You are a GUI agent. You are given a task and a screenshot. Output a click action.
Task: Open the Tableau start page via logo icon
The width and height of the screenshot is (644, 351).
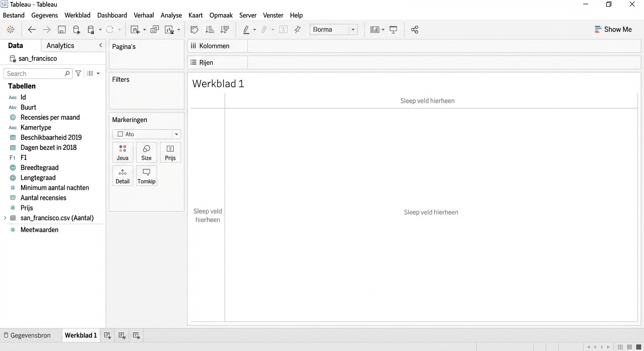coord(11,29)
